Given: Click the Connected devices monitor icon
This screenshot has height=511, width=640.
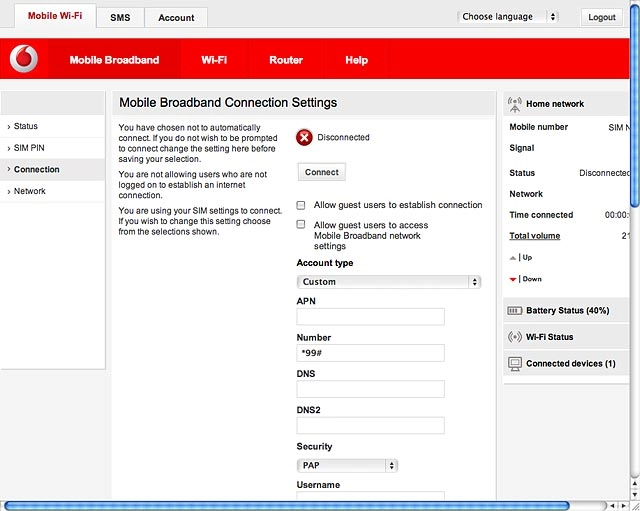Looking at the screenshot, I should click(515, 363).
